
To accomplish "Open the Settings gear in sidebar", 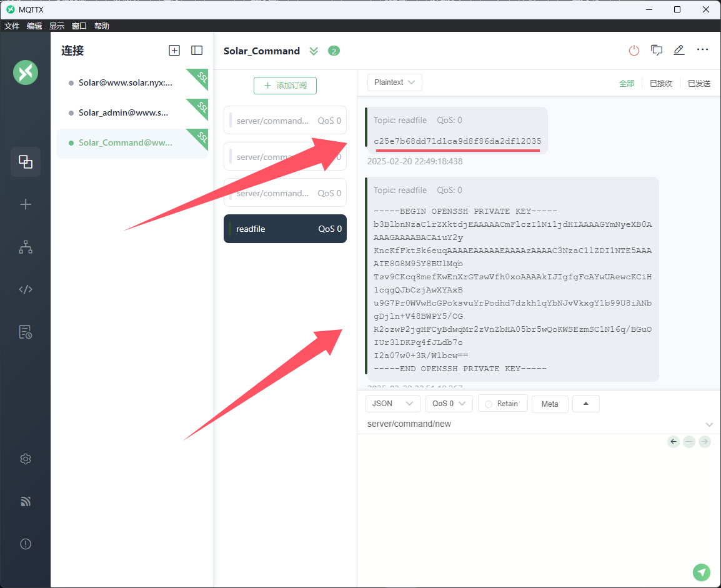I will [26, 459].
